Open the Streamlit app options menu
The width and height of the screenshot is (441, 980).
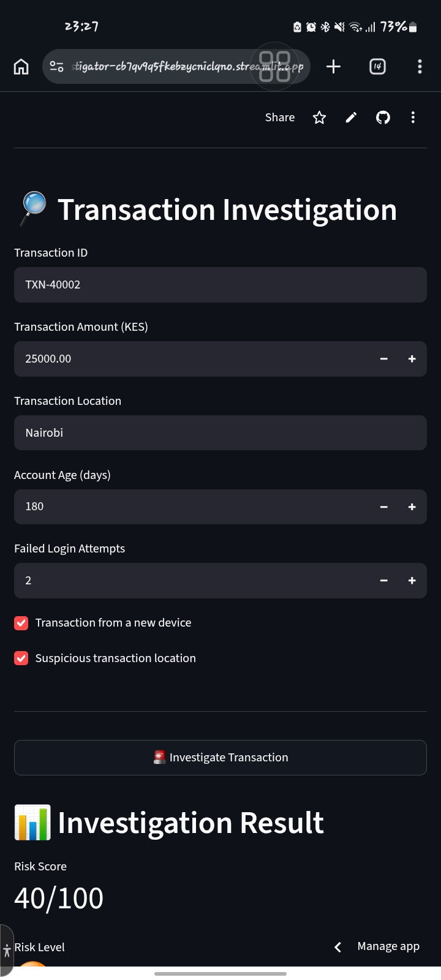point(413,118)
